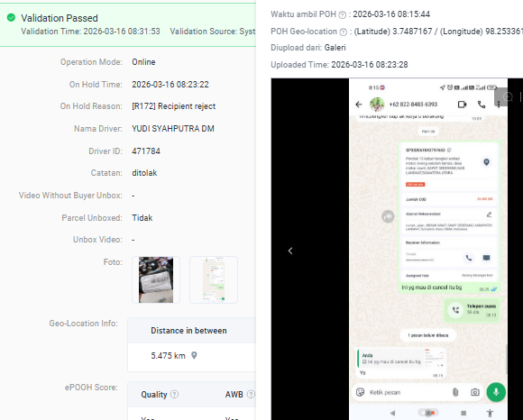Tap the emoji sticker icon in message field
Image resolution: width=523 pixels, height=420 pixels.
pos(360,392)
